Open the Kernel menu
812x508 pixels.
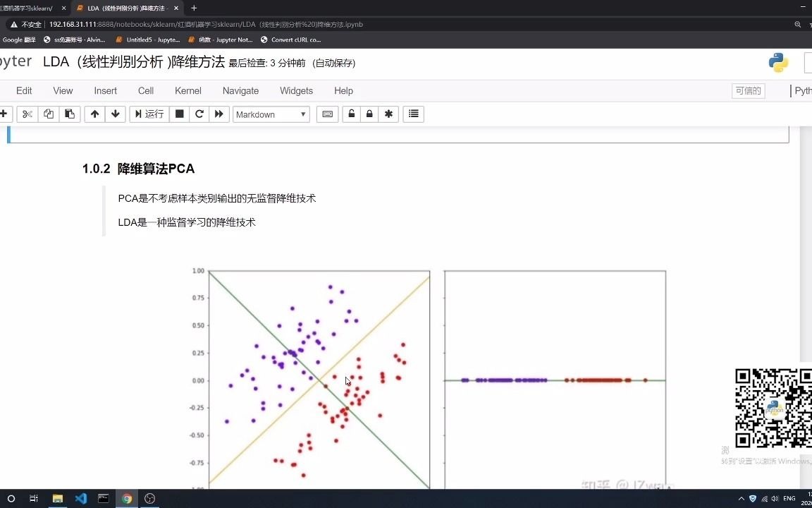[187, 90]
